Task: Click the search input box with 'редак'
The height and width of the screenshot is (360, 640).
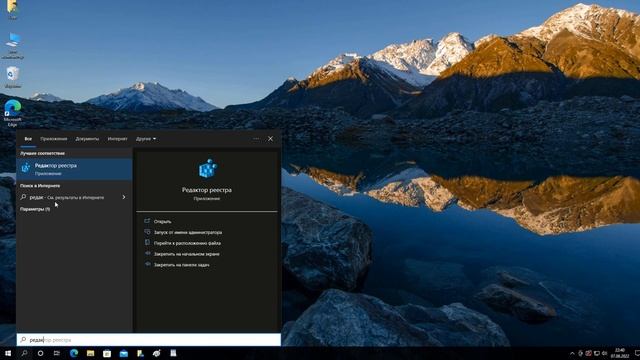Action: point(149,340)
